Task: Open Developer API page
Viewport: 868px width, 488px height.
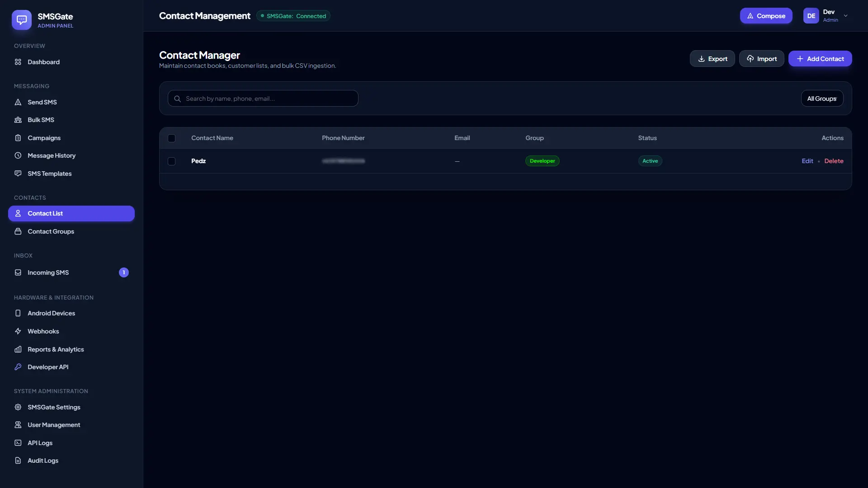Action: [71, 367]
